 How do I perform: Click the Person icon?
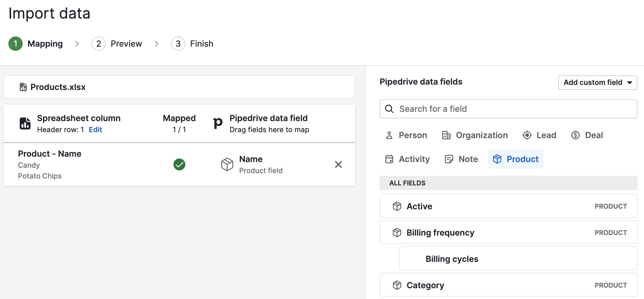coord(389,135)
